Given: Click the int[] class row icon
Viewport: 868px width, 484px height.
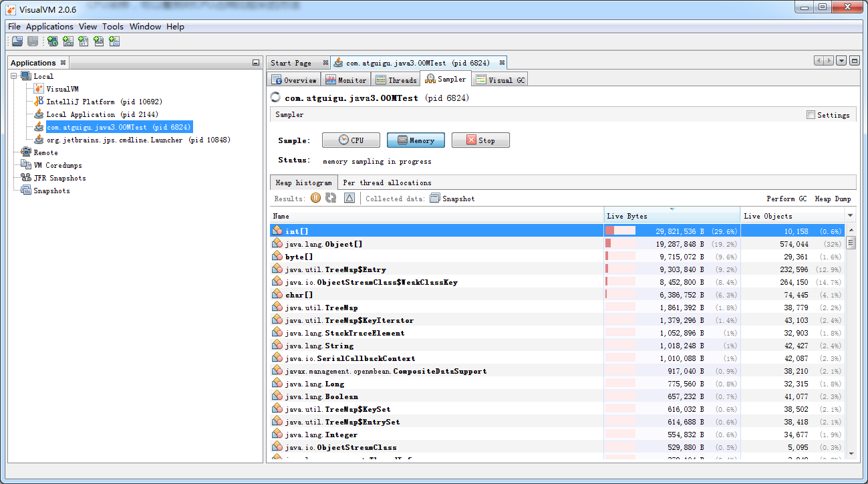Looking at the screenshot, I should point(277,231).
